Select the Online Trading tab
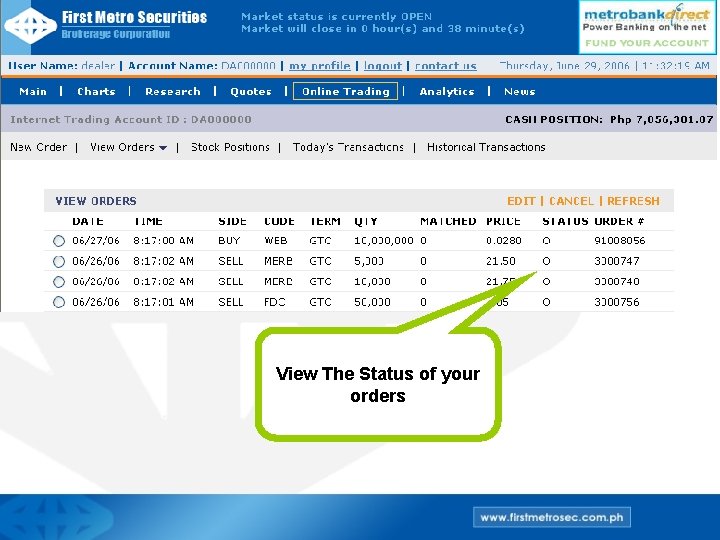 pos(345,91)
